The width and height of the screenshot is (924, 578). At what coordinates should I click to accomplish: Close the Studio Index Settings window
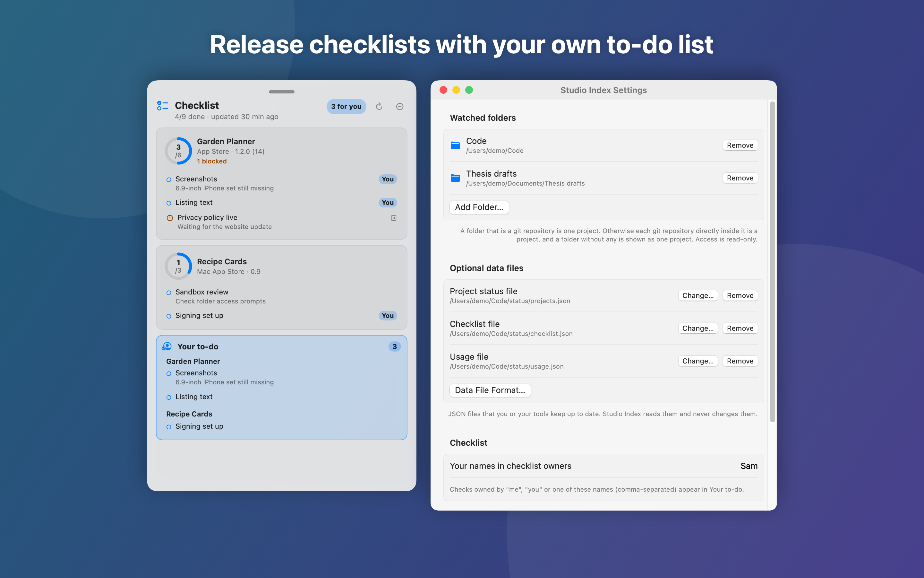[443, 90]
